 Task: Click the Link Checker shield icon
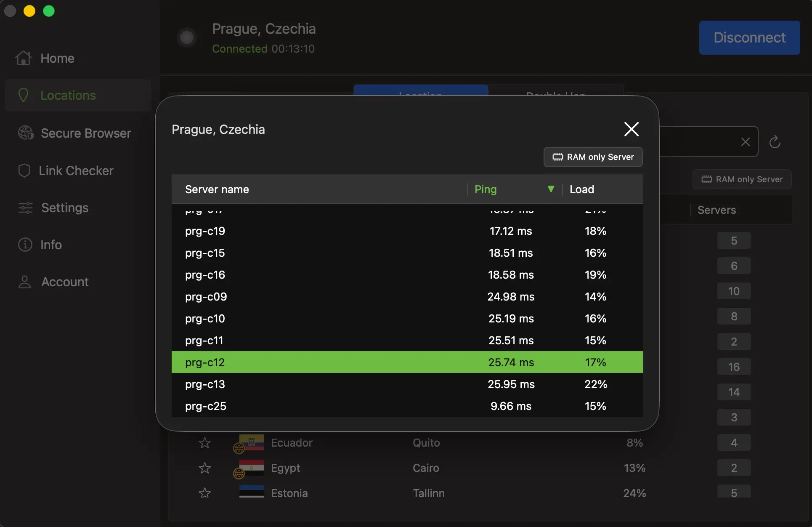pos(24,170)
